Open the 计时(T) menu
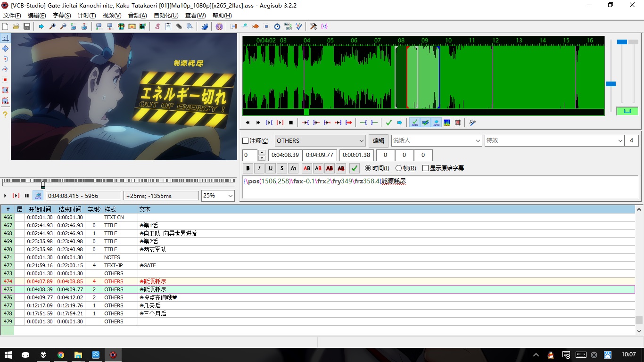Image resolution: width=644 pixels, height=362 pixels. tap(87, 16)
